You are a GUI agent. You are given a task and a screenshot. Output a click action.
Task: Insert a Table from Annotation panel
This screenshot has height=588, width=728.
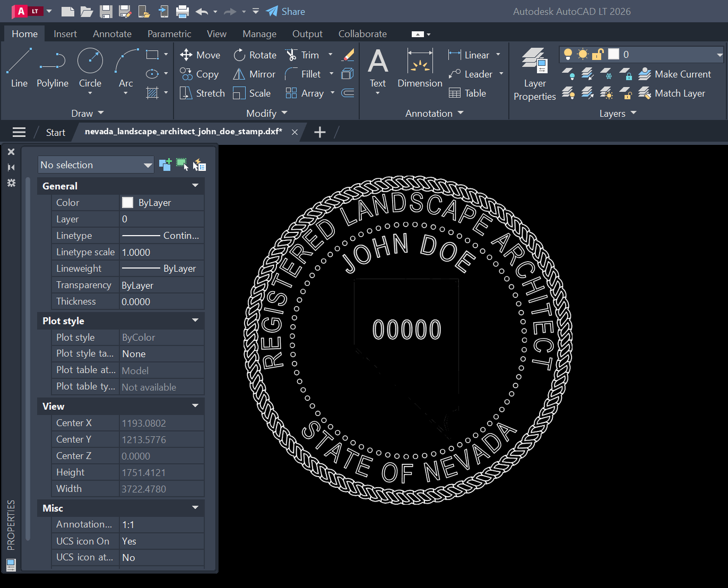[467, 93]
